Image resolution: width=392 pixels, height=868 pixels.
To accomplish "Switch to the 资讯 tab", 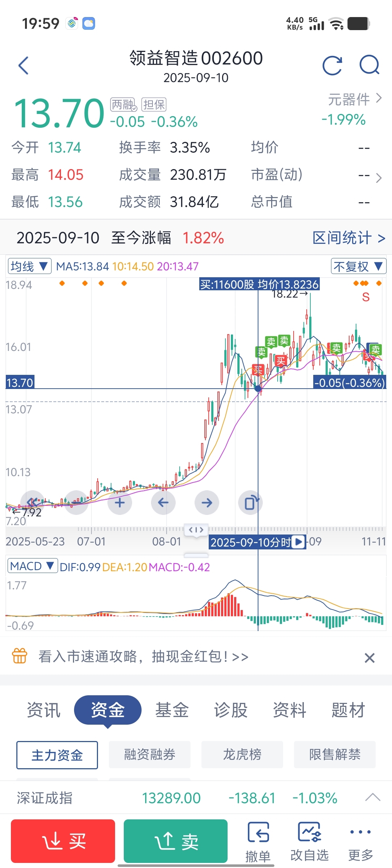I will point(44,710).
